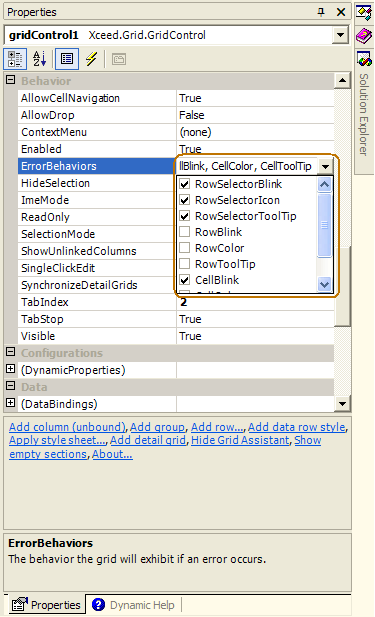Switch to Categorized view in Properties toolbar
375x617 pixels.
[15, 59]
